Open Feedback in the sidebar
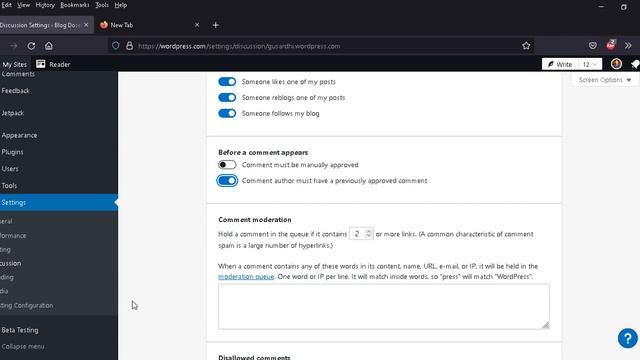This screenshot has height=360, width=640. 16,91
